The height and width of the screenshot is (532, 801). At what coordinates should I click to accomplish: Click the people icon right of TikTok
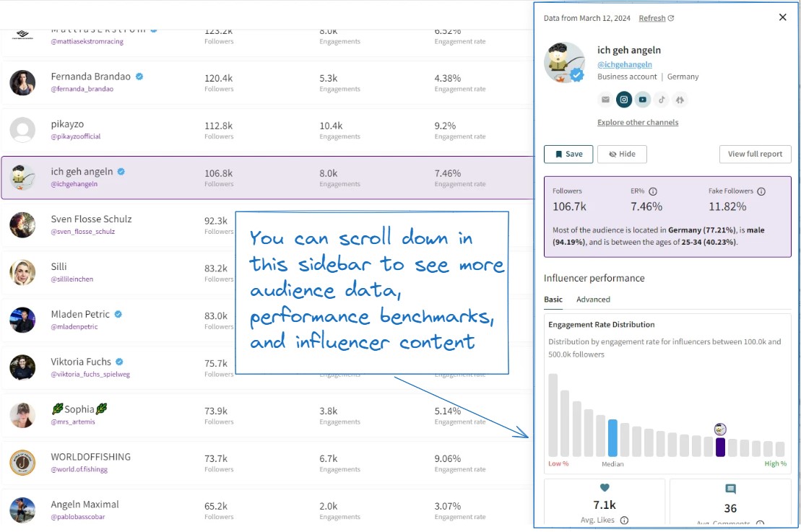click(x=680, y=100)
